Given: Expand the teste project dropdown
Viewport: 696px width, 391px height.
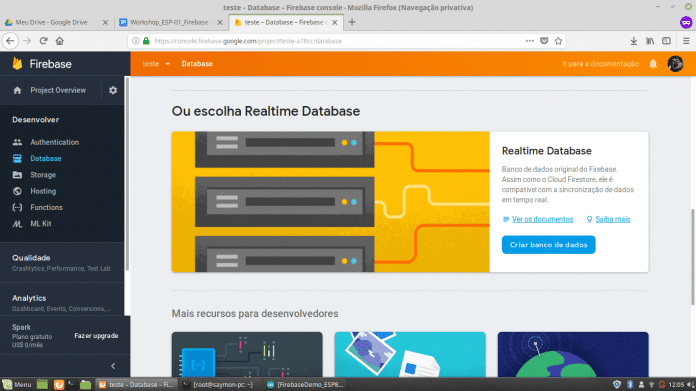Looking at the screenshot, I should [x=156, y=64].
